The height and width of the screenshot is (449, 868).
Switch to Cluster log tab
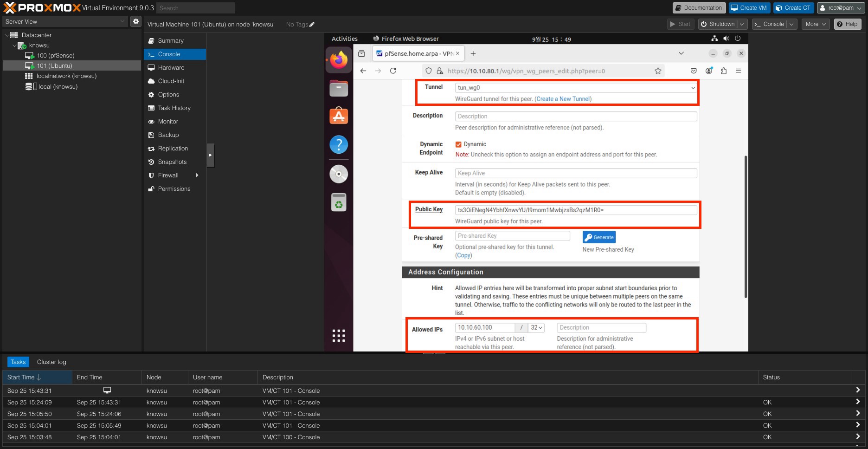(x=51, y=362)
